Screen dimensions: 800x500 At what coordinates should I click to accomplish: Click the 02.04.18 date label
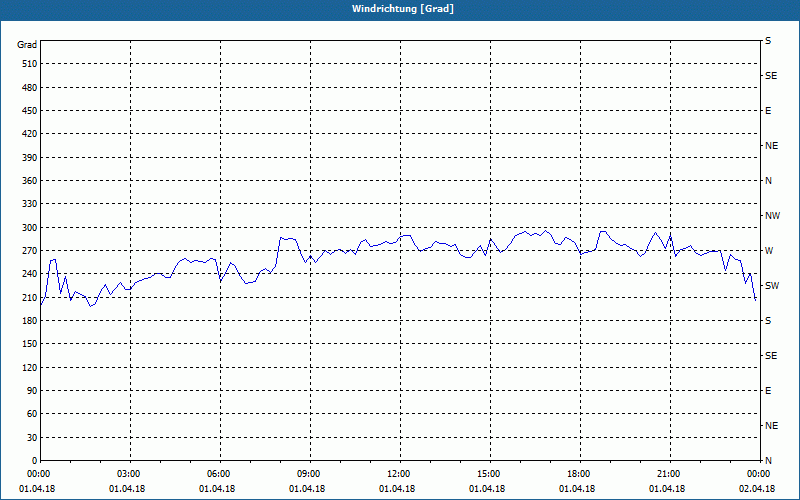click(x=757, y=489)
